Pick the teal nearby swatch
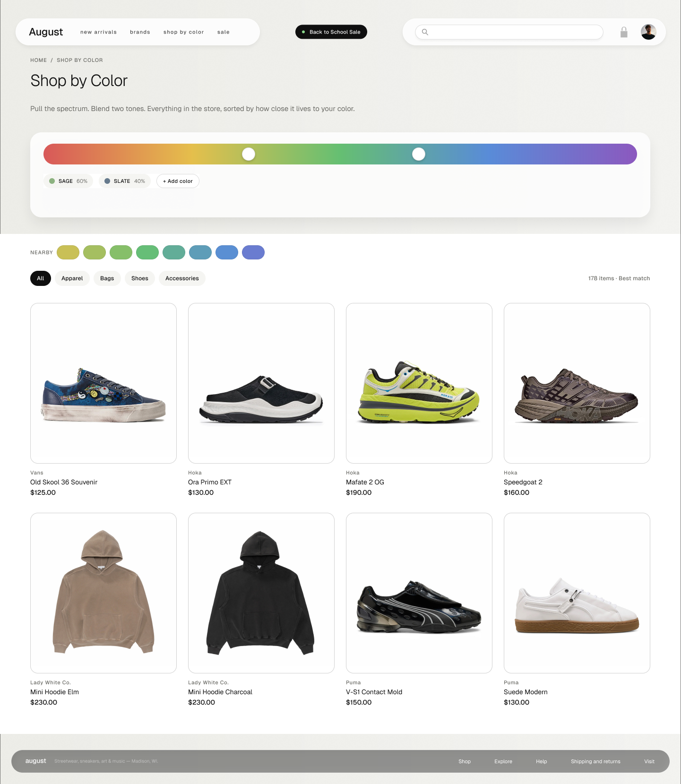Screen dimensions: 681x784 tap(174, 252)
